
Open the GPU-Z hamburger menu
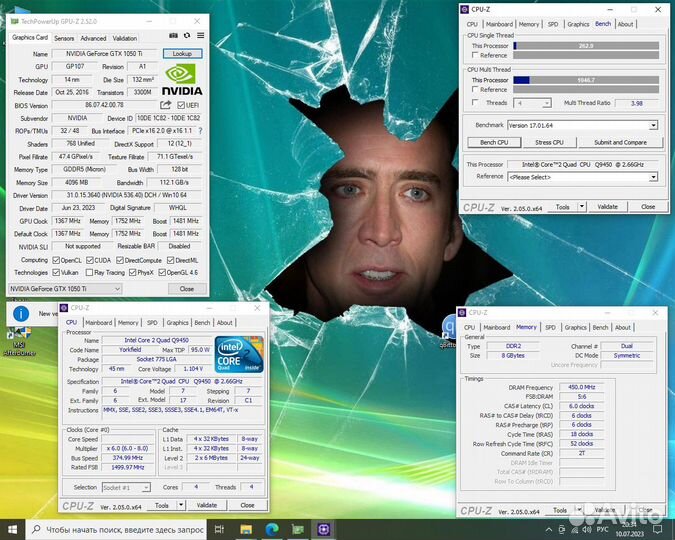[x=201, y=35]
